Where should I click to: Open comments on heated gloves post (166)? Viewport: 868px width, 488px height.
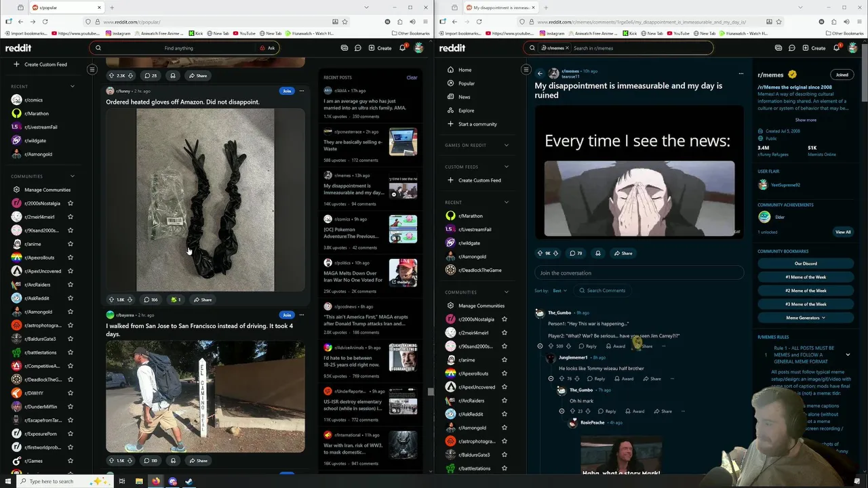click(151, 300)
